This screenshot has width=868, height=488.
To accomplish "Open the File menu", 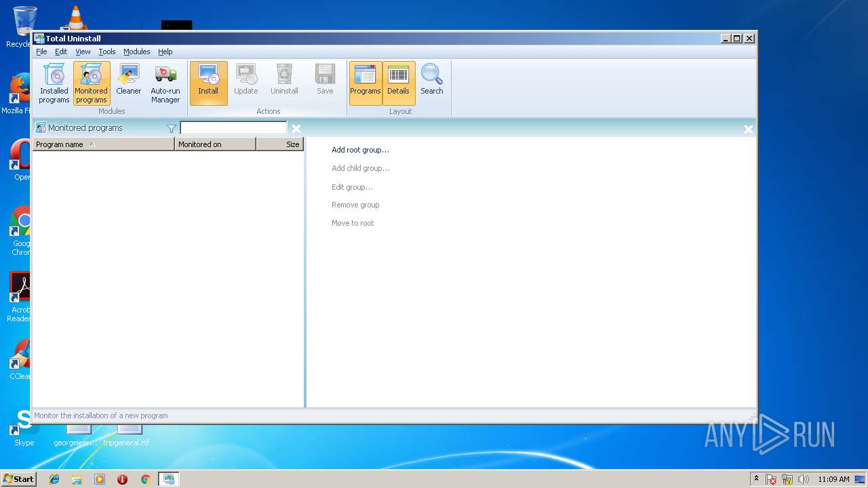I will click(x=41, y=52).
